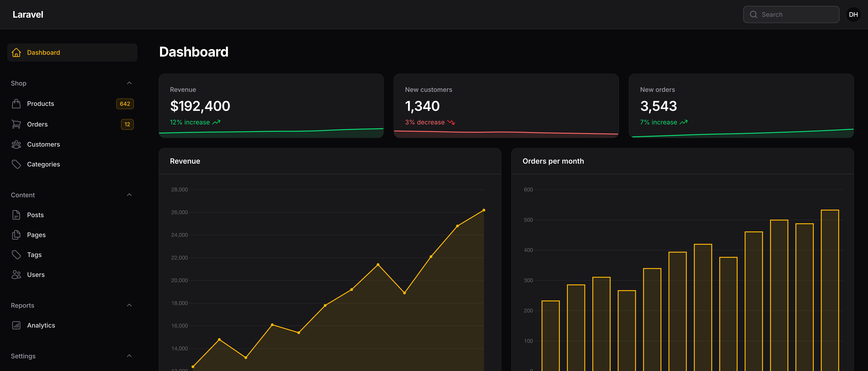Click the Orders shopping cart icon

[x=16, y=124]
